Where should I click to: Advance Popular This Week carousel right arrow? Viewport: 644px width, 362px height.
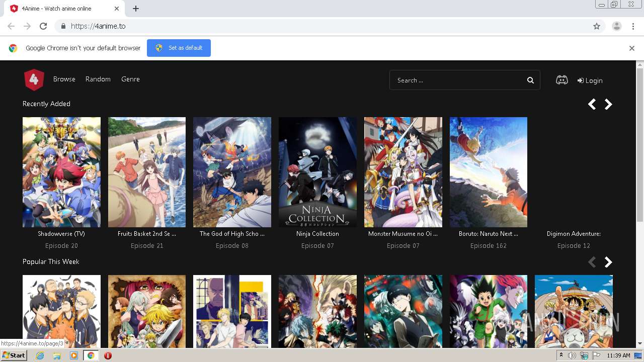point(608,262)
